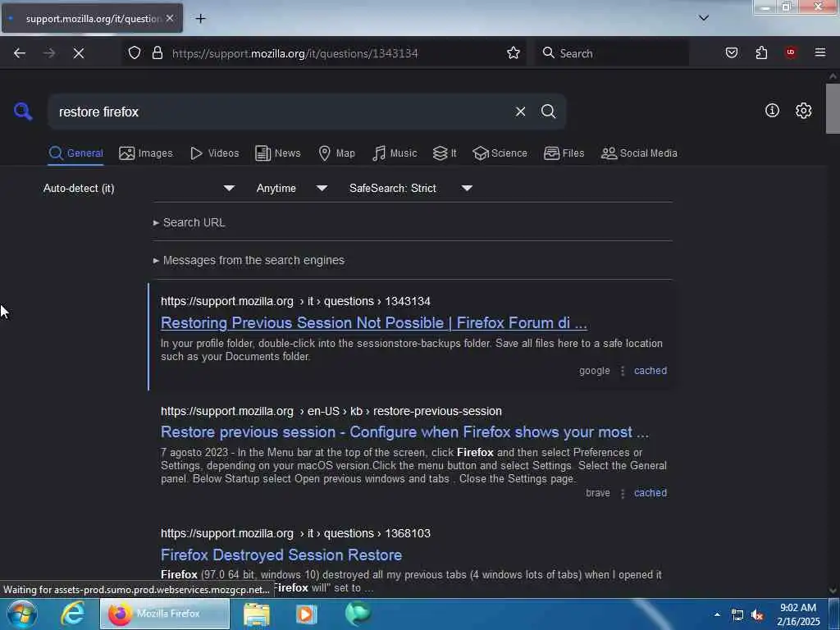Open the SafeSearch: Strict dropdown

pos(411,188)
